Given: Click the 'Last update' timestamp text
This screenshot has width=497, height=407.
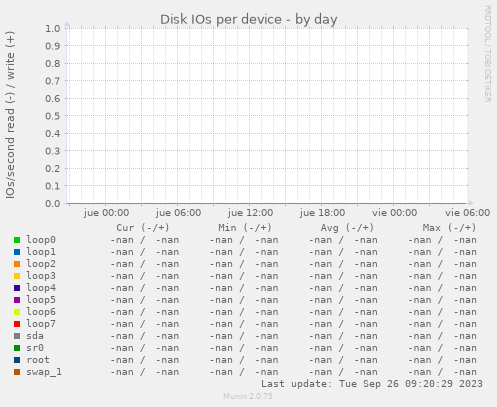Looking at the screenshot, I should click(x=372, y=384).
